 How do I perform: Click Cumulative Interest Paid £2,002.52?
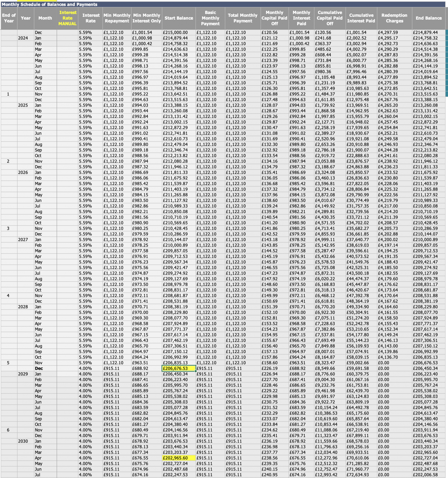coord(361,38)
